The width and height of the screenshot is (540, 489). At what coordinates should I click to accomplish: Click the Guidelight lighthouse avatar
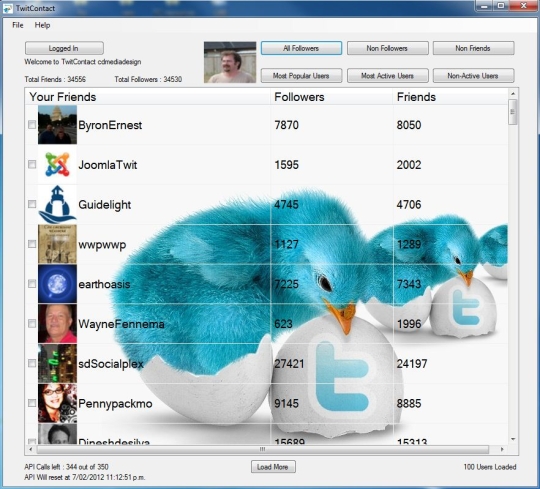[x=57, y=204]
